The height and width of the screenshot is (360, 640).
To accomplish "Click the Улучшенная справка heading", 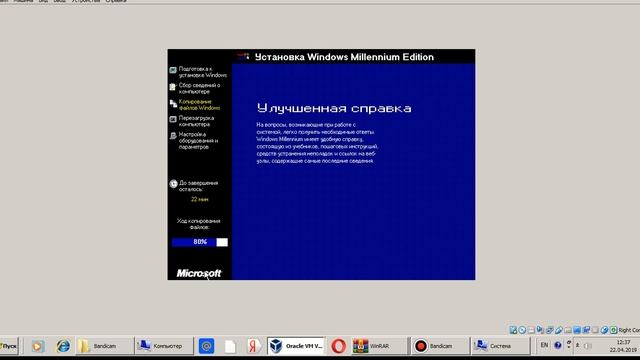I will coord(334,108).
